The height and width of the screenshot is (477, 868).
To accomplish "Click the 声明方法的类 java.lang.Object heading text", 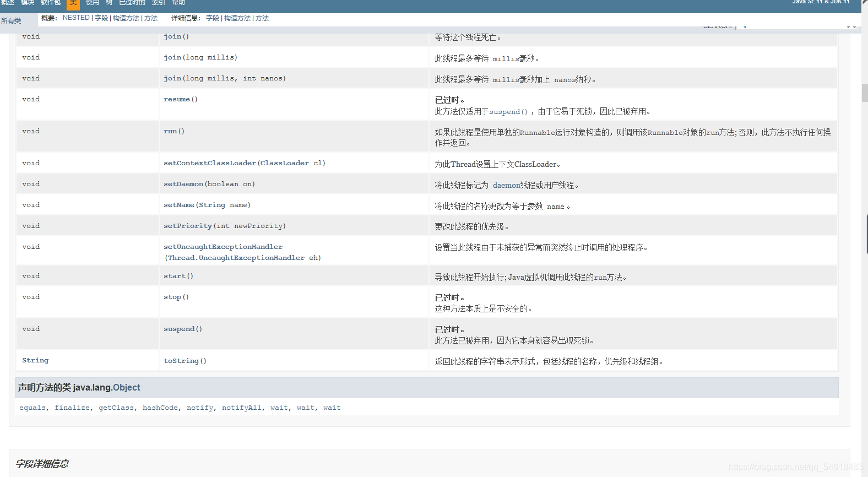I will pos(79,388).
